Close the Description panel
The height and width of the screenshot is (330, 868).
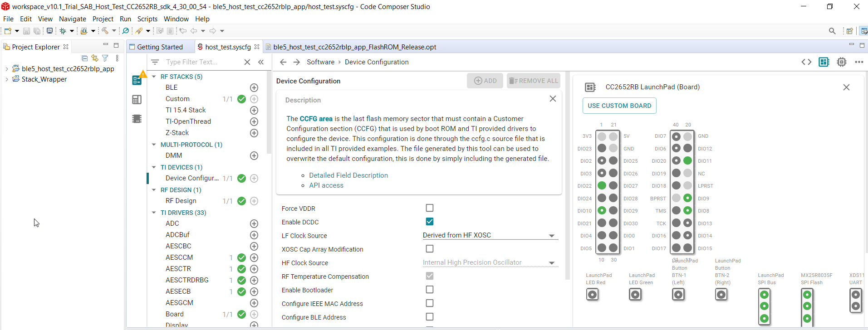click(553, 99)
